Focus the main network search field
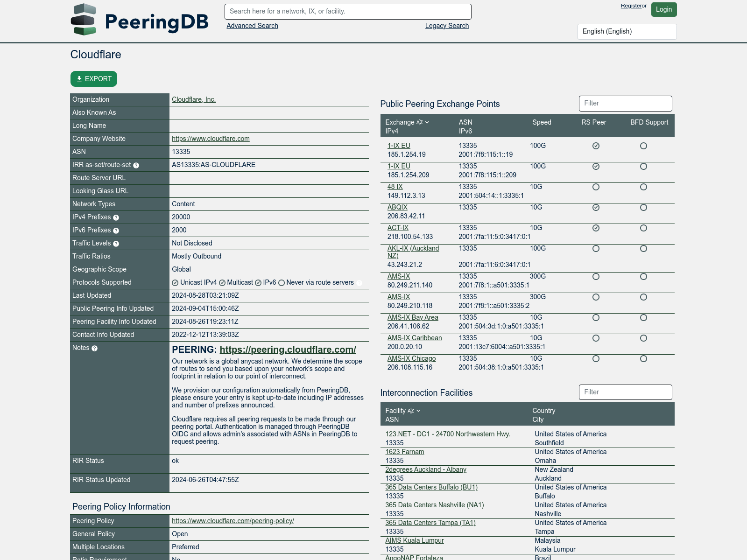Screen dimensions: 747x560 (348, 12)
